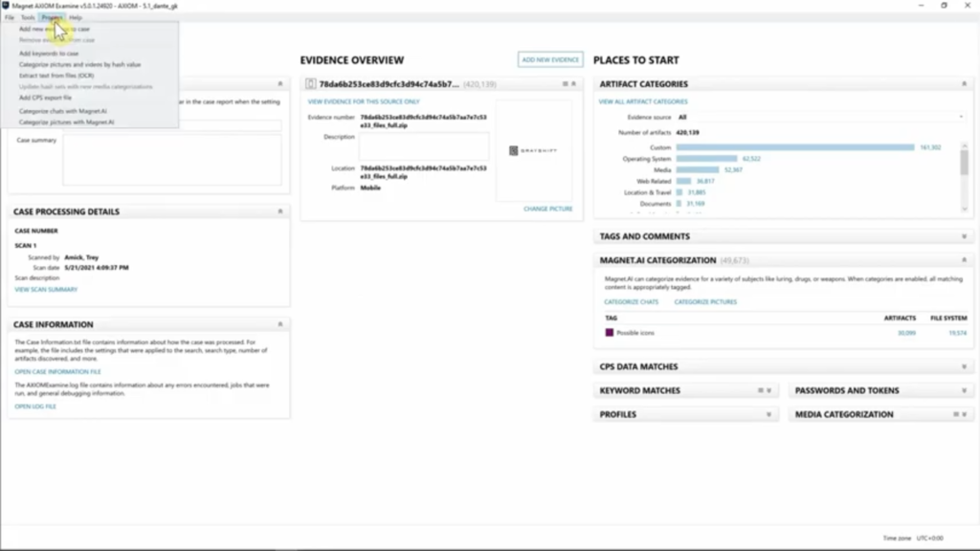Click the Grayshift evidence picture thumbnail
Image resolution: width=980 pixels, height=551 pixels.
point(533,150)
